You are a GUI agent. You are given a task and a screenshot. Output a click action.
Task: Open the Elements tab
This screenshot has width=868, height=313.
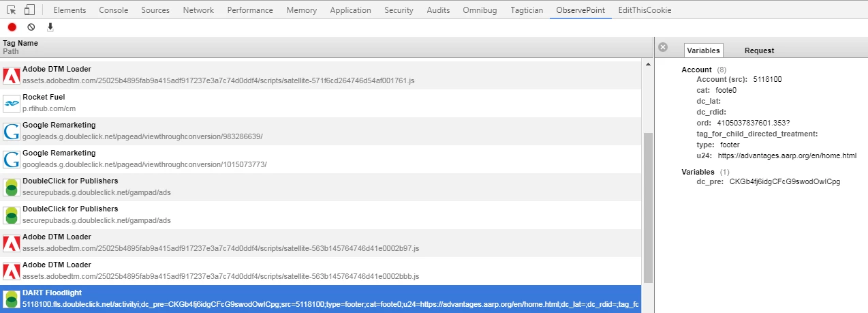(x=69, y=10)
